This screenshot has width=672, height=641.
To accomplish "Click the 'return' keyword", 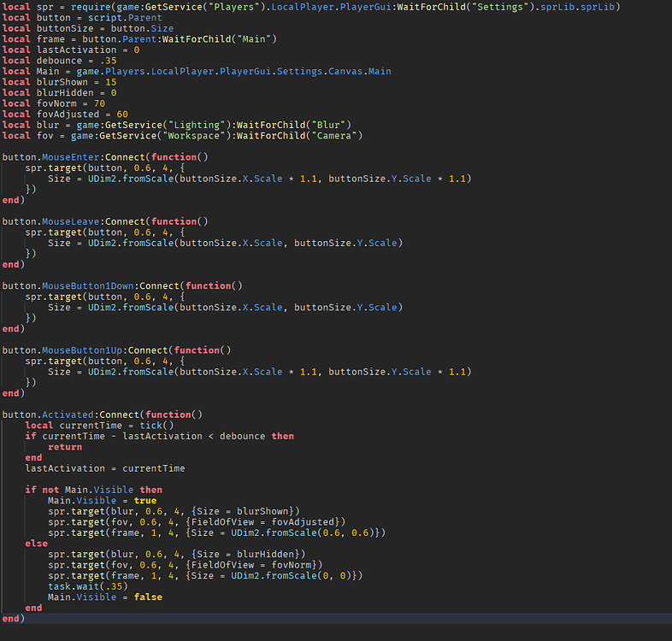I will pos(65,446).
